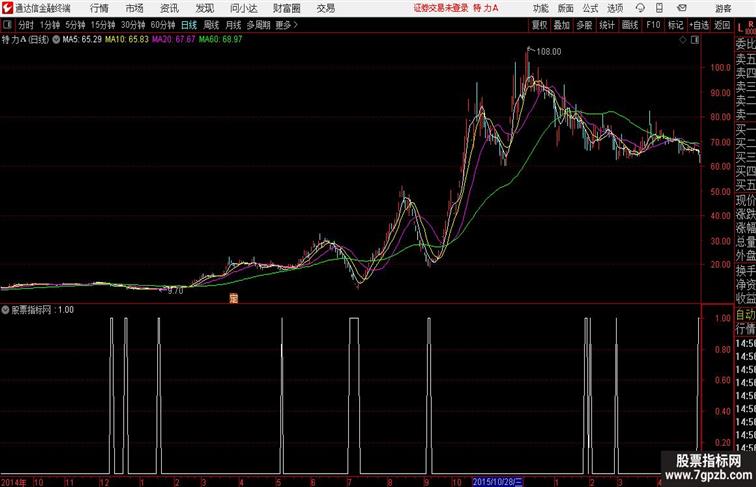
Task: Select the 日线 daily period tab
Action: click(189, 25)
